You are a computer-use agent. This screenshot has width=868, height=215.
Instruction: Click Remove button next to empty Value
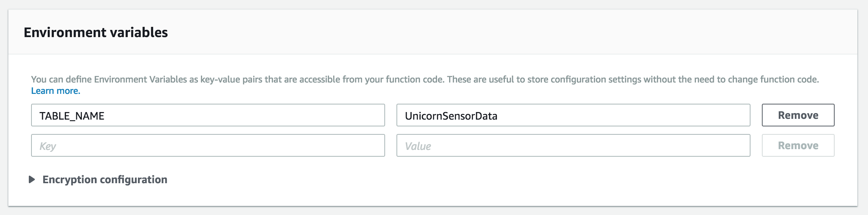(x=798, y=145)
